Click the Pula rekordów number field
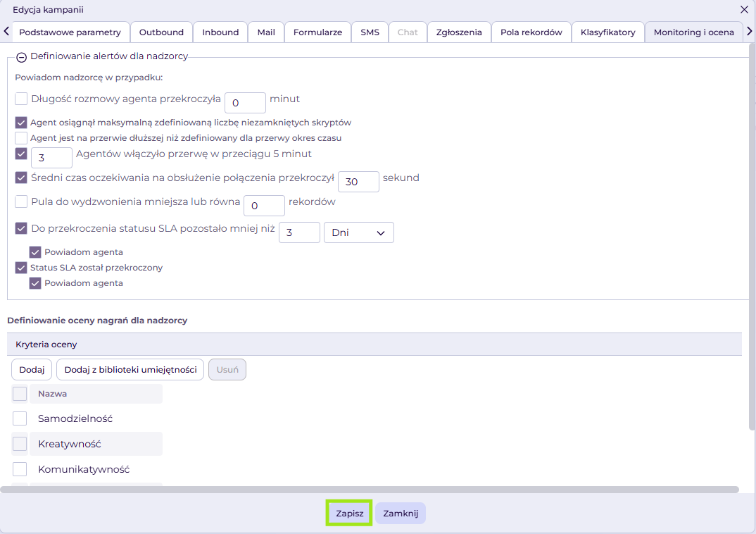 pos(264,206)
